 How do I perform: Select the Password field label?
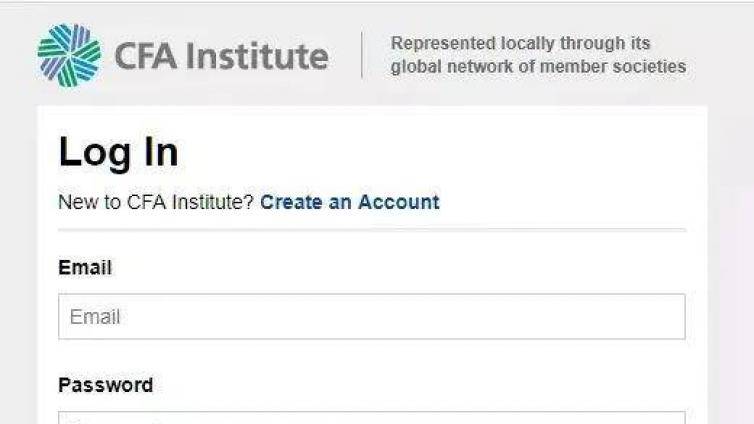106,385
